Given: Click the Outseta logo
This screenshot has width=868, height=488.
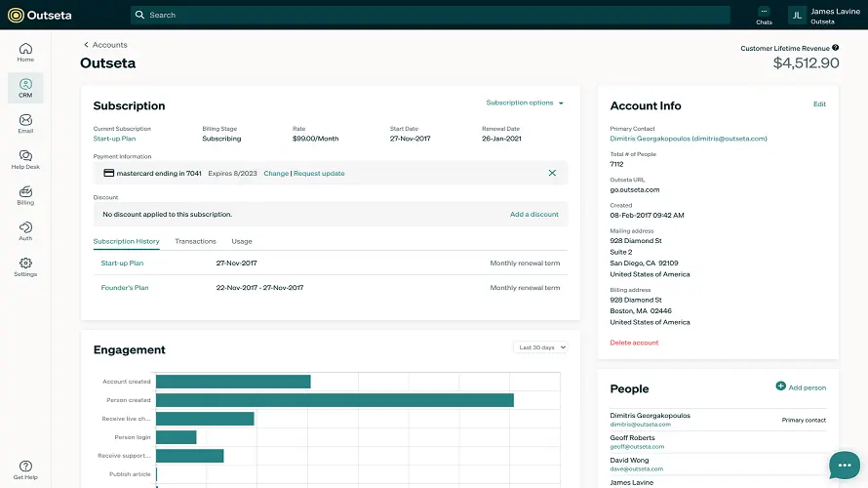Looking at the screenshot, I should (x=40, y=15).
